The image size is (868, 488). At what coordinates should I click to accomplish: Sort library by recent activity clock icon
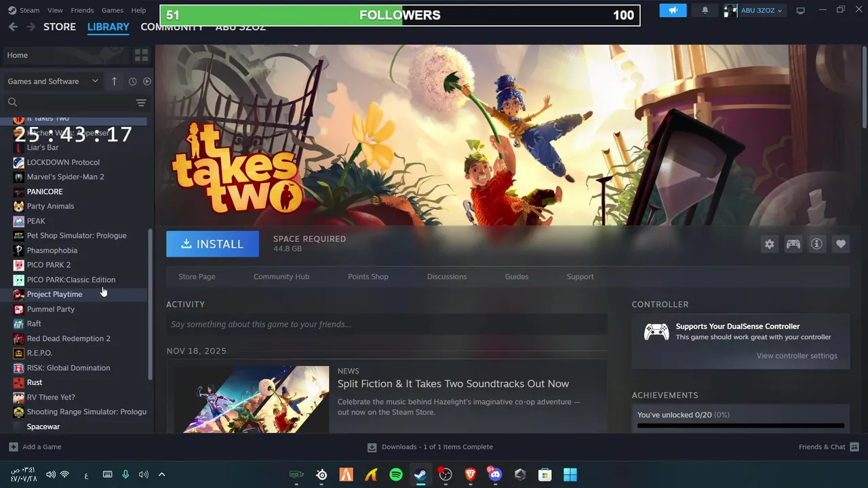132,81
